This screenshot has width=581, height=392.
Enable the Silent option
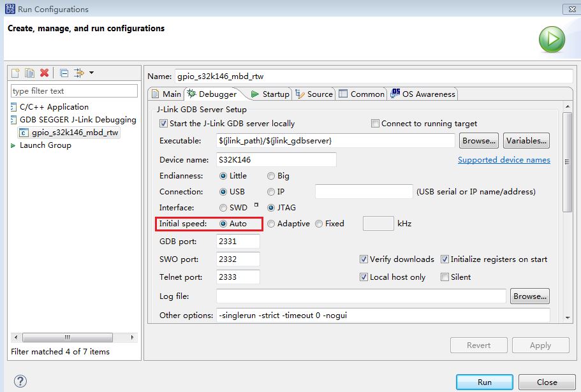445,277
